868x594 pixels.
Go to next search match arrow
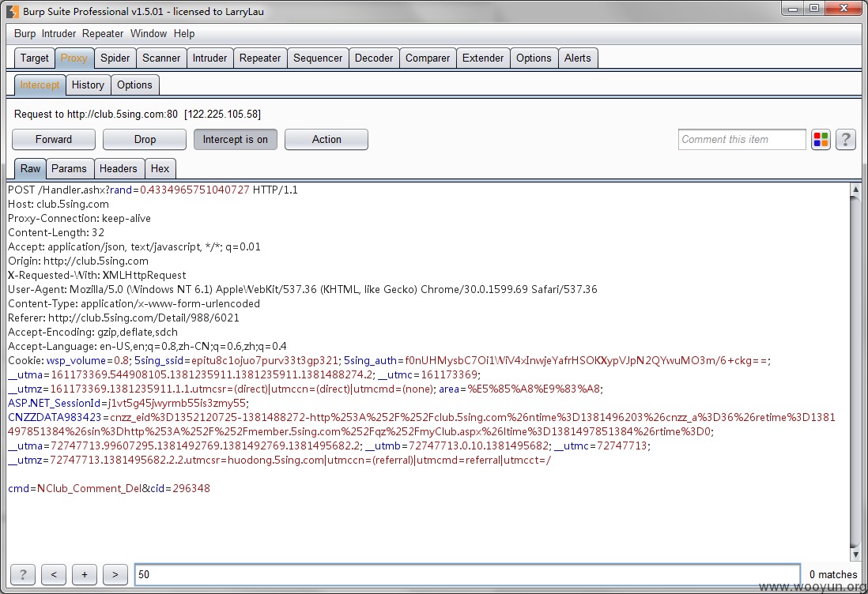click(115, 574)
